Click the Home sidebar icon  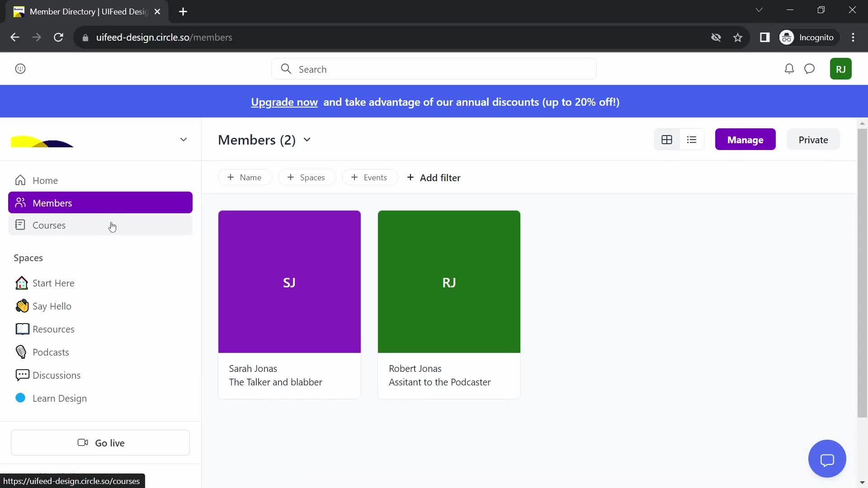(20, 180)
